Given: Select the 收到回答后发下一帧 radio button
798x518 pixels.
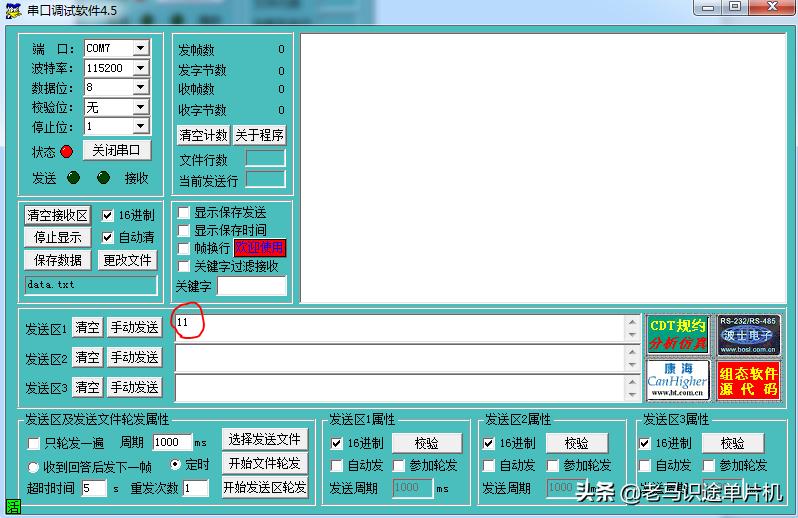Looking at the screenshot, I should click(x=33, y=467).
